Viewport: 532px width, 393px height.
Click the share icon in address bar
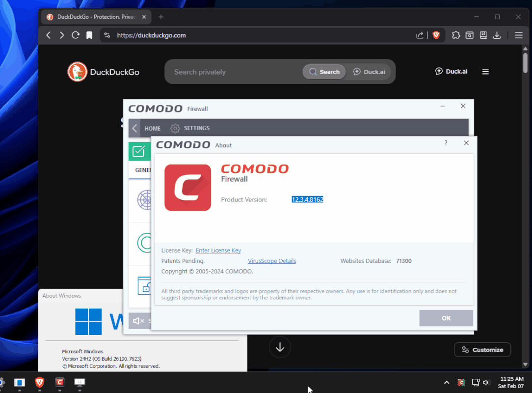420,35
